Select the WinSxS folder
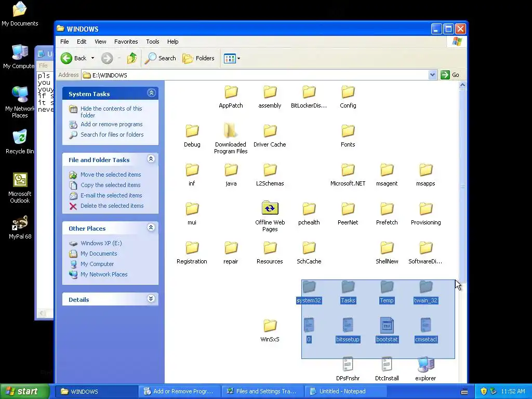532x399 pixels. 270,330
